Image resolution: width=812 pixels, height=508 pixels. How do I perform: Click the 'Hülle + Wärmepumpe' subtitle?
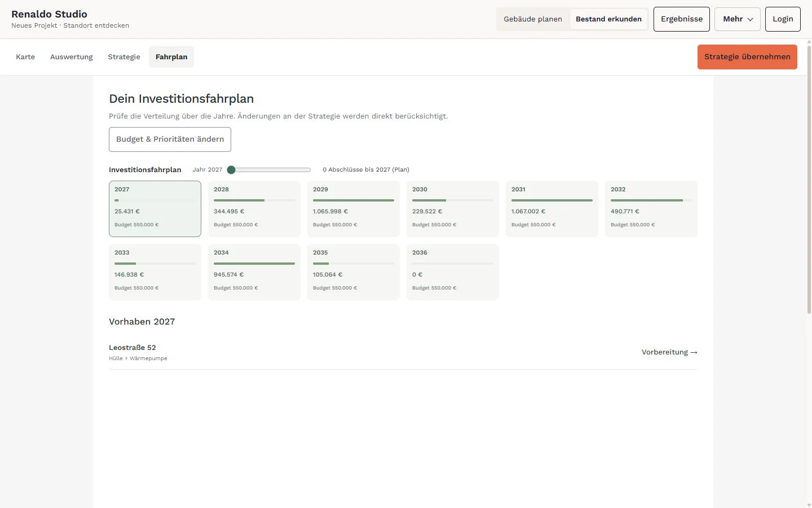coord(138,358)
